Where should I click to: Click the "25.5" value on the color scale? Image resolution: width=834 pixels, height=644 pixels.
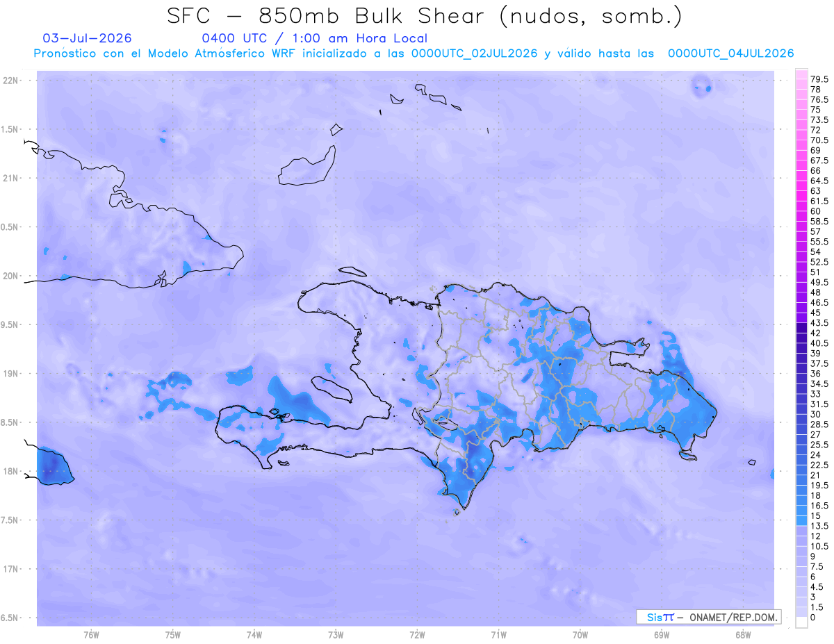818,444
